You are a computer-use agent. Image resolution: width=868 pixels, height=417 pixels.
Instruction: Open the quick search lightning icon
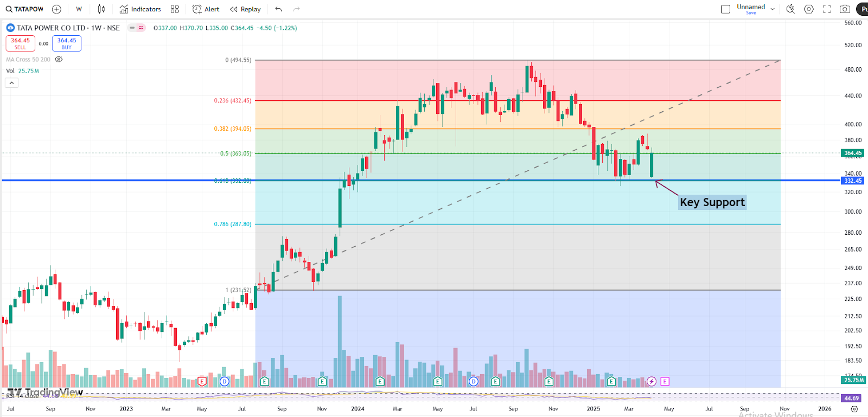coord(791,9)
